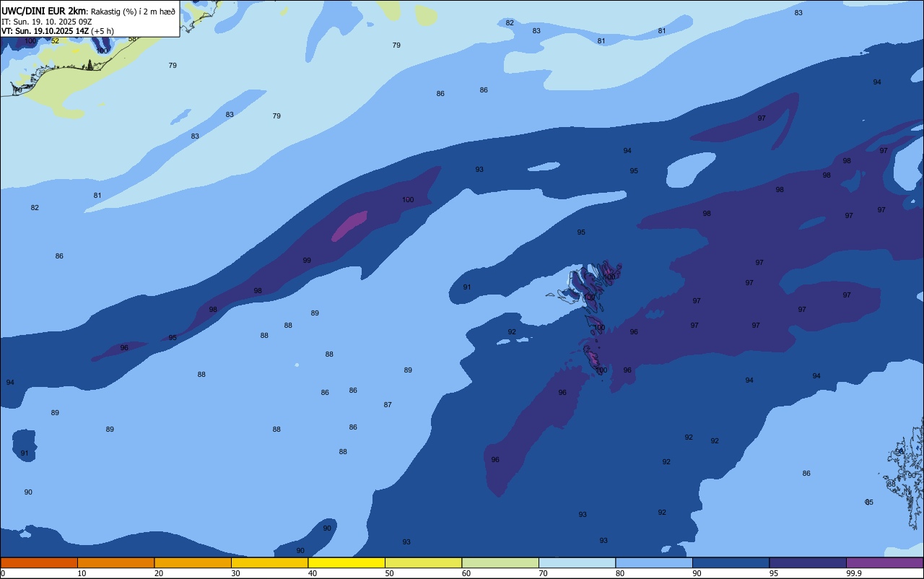Click the pale green 60–70 legend swatch

500,562
